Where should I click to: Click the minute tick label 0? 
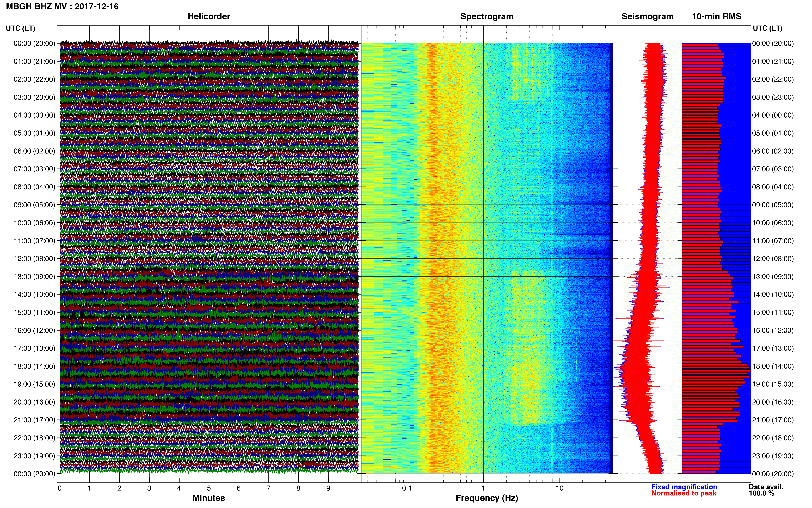click(60, 488)
